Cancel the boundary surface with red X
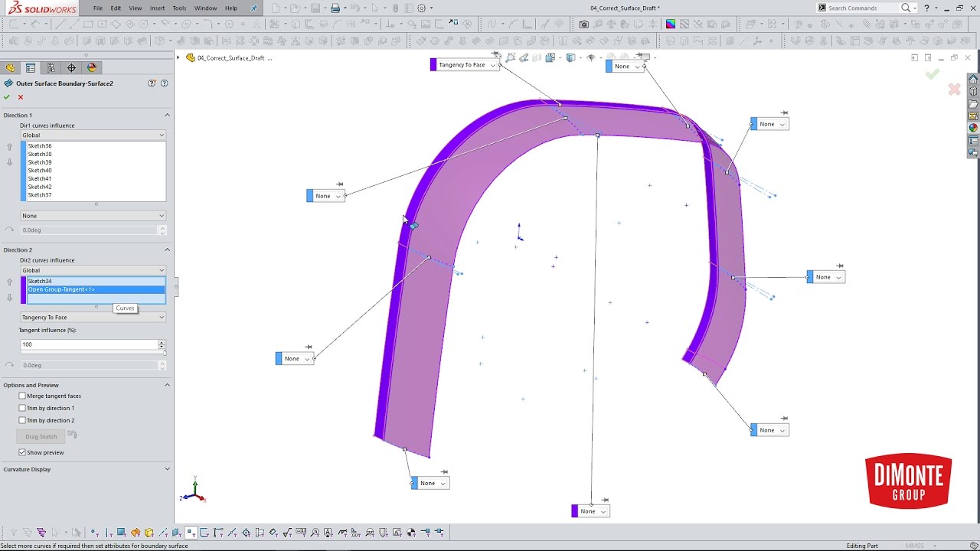980x551 pixels. pos(21,97)
